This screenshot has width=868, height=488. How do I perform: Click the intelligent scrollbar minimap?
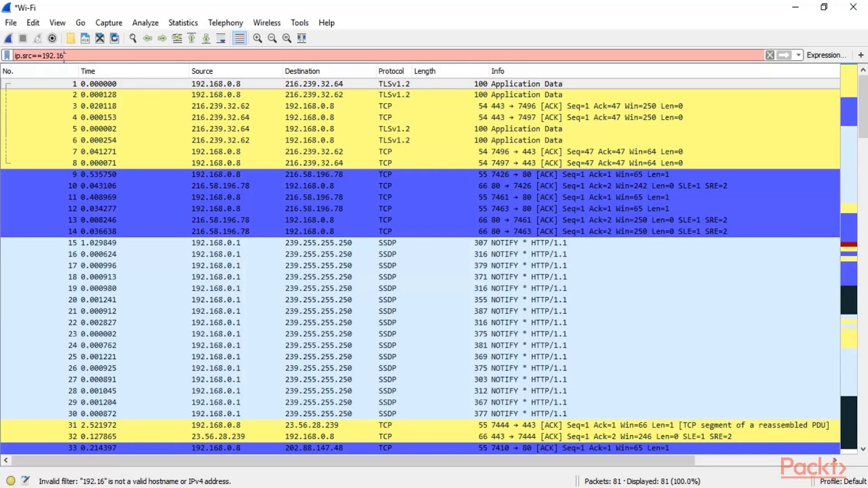click(849, 258)
